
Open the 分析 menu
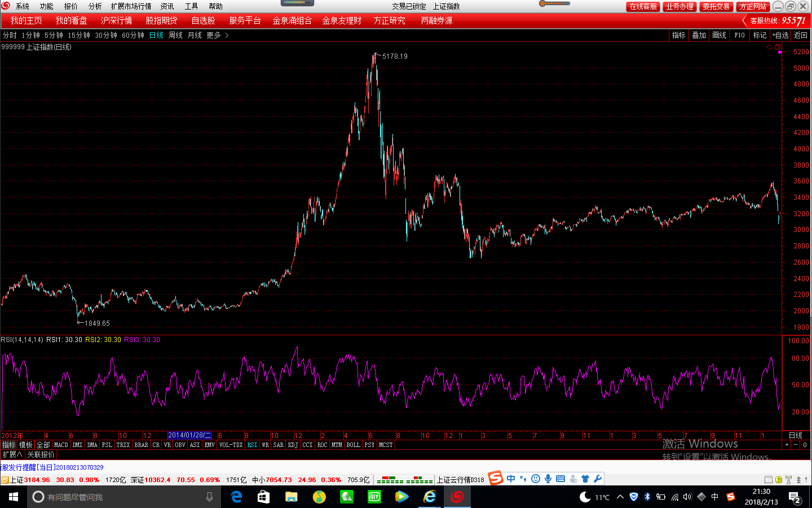95,6
